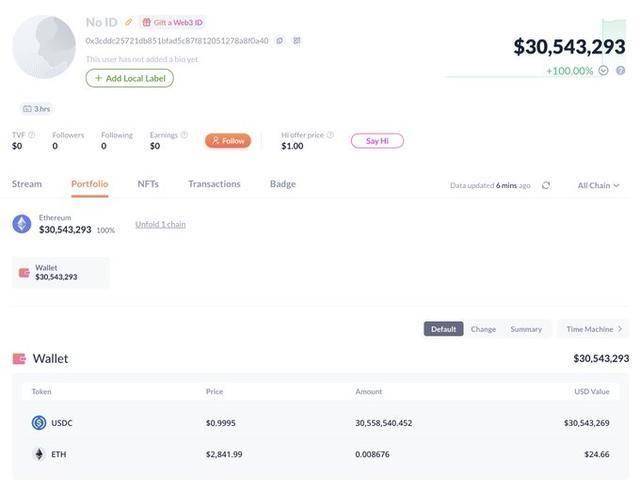The width and height of the screenshot is (640, 491).
Task: Click the TVF info question icon
Action: [31, 135]
